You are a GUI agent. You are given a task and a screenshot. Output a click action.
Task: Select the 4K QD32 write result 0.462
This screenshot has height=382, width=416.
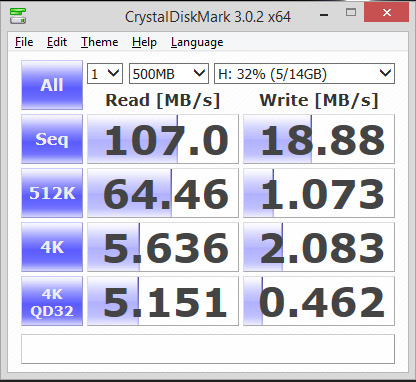tap(319, 301)
